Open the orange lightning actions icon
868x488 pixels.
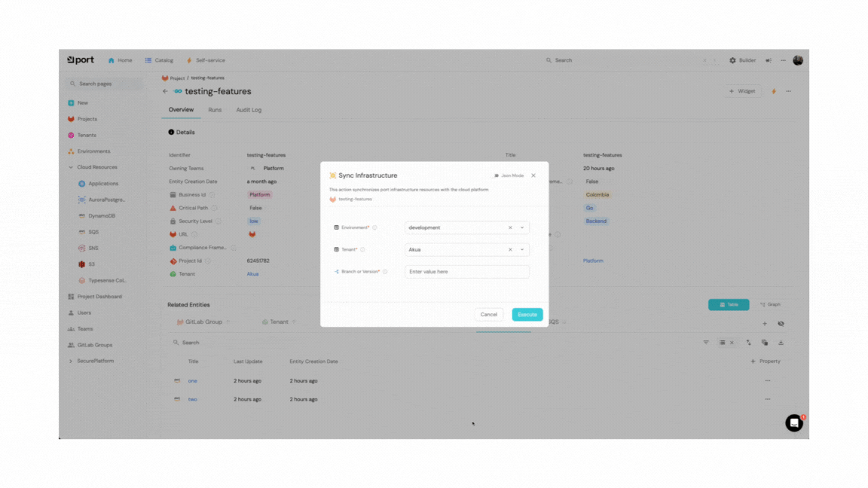773,91
